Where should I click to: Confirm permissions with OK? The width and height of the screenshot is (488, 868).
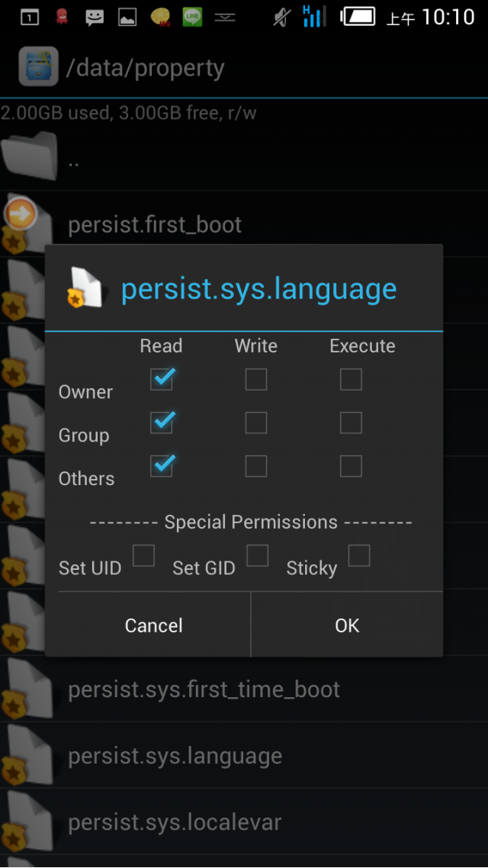[x=347, y=625]
